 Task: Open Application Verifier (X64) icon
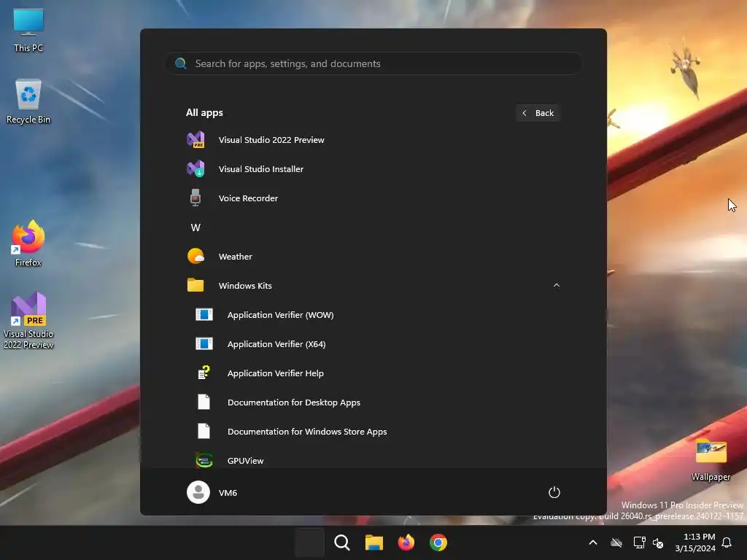point(204,344)
